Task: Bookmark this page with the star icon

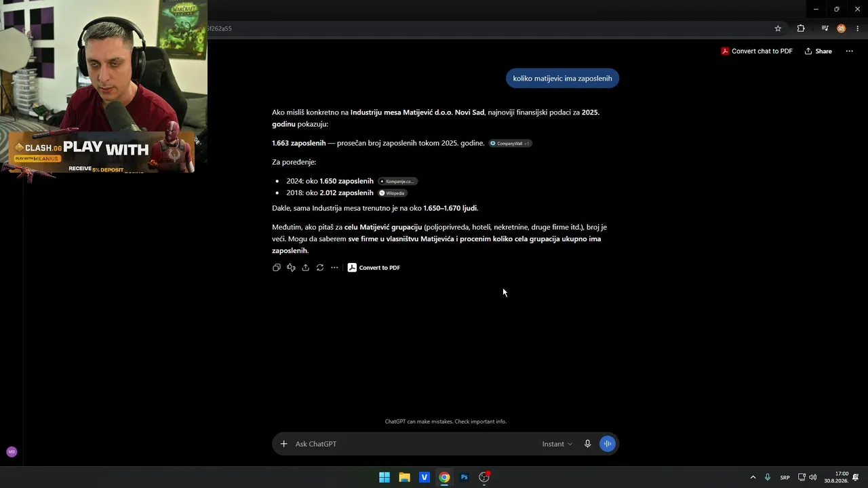Action: [x=778, y=28]
